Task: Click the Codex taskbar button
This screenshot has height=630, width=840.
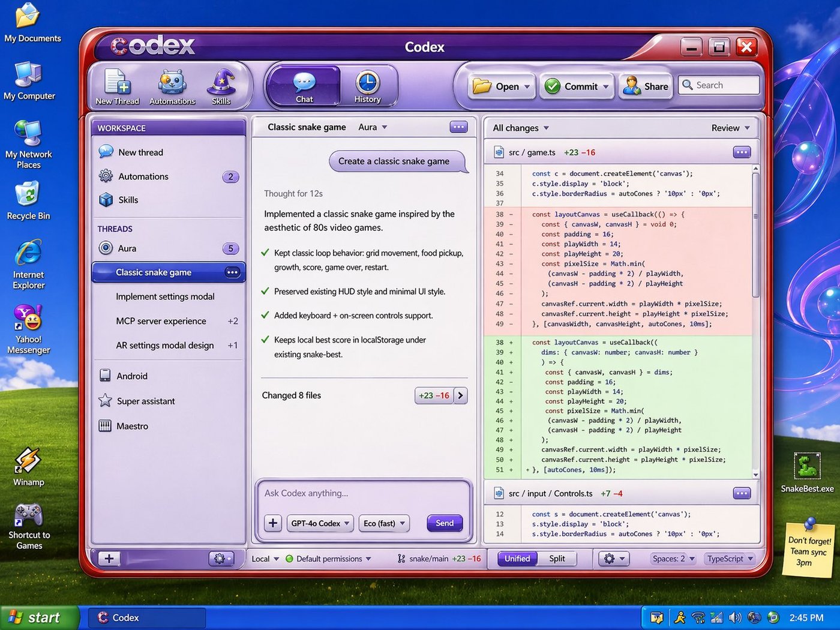Action: pyautogui.click(x=146, y=617)
